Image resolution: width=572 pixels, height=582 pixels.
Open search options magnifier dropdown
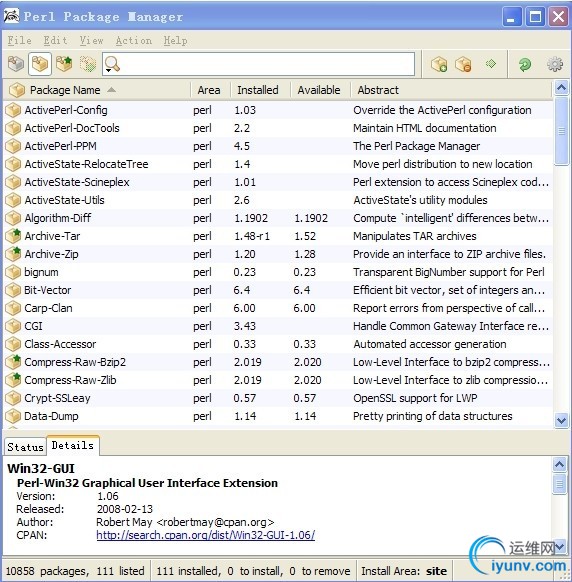(x=112, y=64)
